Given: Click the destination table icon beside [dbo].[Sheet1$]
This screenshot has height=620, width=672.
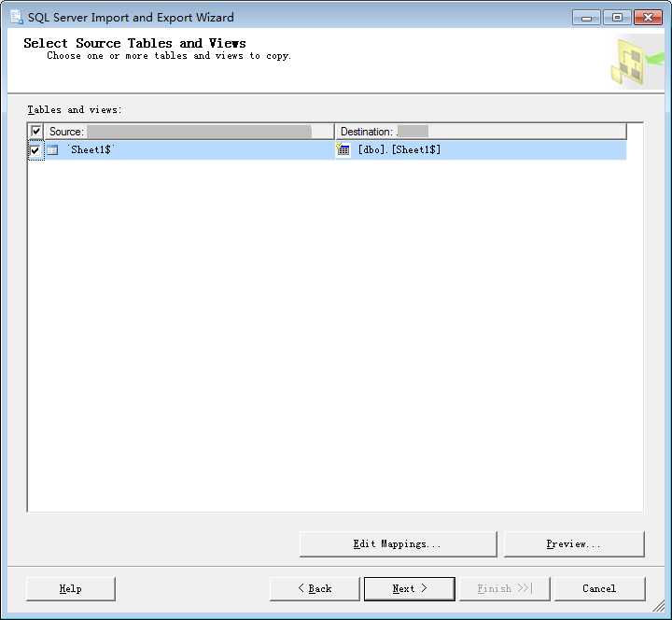Looking at the screenshot, I should click(343, 149).
